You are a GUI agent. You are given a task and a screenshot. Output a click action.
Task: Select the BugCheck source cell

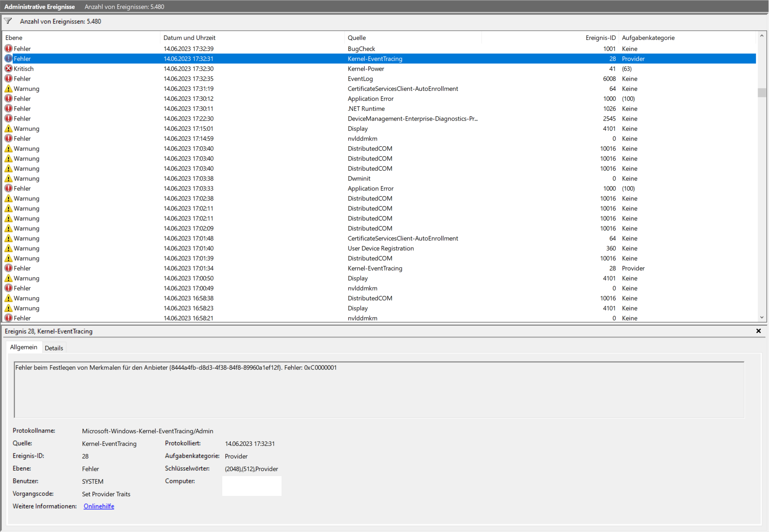[361, 49]
